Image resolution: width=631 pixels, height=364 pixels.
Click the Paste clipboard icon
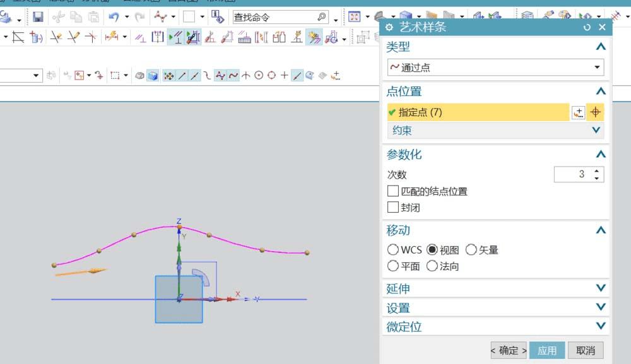(94, 17)
